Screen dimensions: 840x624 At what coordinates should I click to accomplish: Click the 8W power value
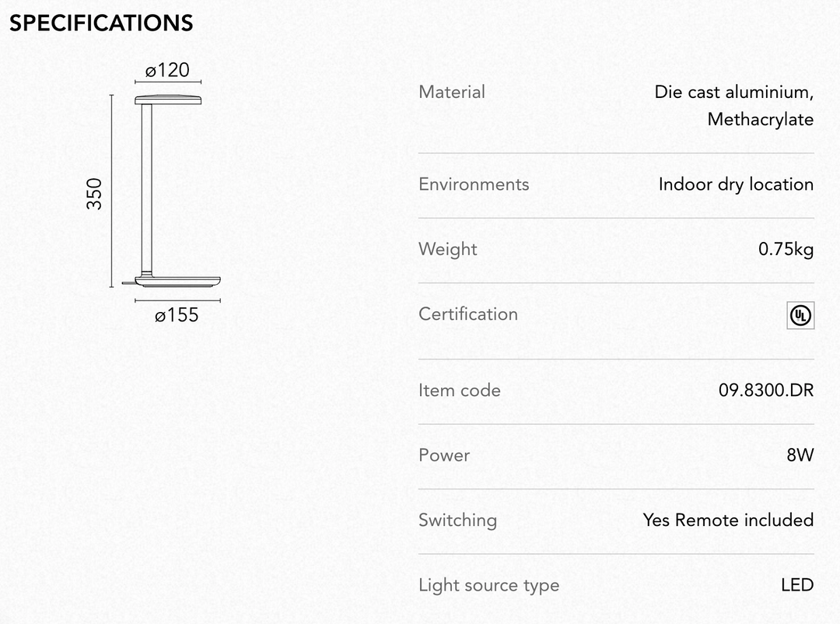tap(800, 454)
